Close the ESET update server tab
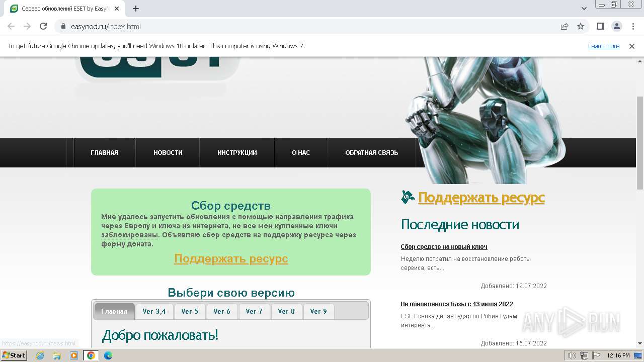 117,9
